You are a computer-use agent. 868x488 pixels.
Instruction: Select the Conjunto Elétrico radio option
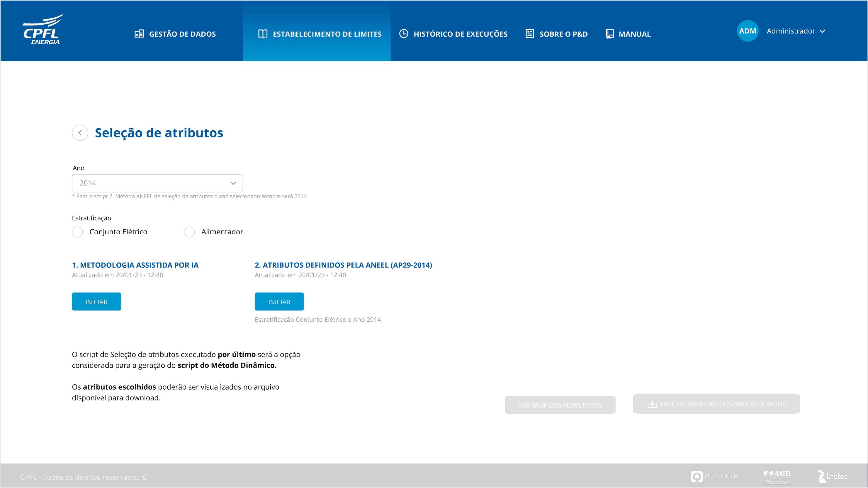(x=77, y=232)
